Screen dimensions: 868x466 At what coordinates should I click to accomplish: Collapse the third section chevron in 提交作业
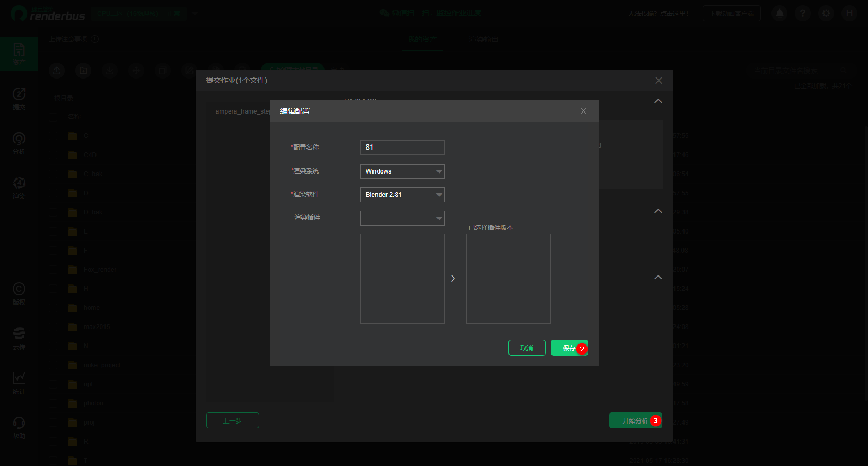(658, 278)
